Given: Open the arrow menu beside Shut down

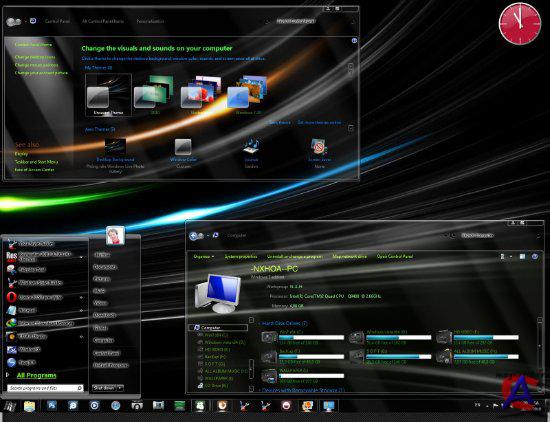Looking at the screenshot, I should pyautogui.click(x=120, y=388).
